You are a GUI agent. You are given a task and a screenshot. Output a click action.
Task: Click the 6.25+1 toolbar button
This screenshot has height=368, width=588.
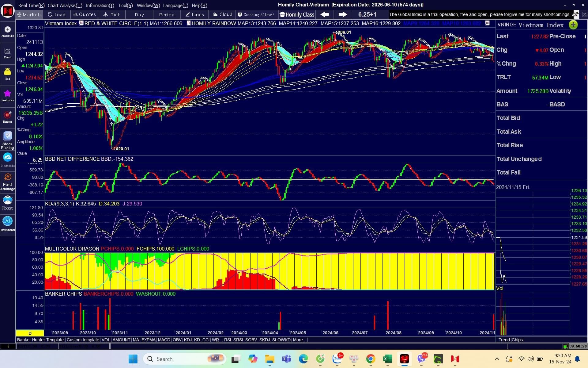coord(367,14)
